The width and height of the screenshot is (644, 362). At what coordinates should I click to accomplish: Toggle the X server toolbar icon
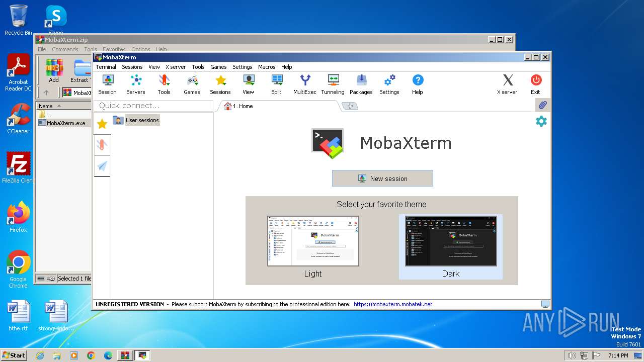pyautogui.click(x=507, y=84)
